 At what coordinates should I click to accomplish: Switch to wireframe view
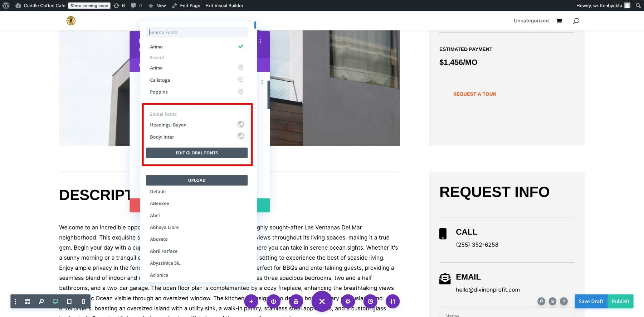pyautogui.click(x=27, y=302)
